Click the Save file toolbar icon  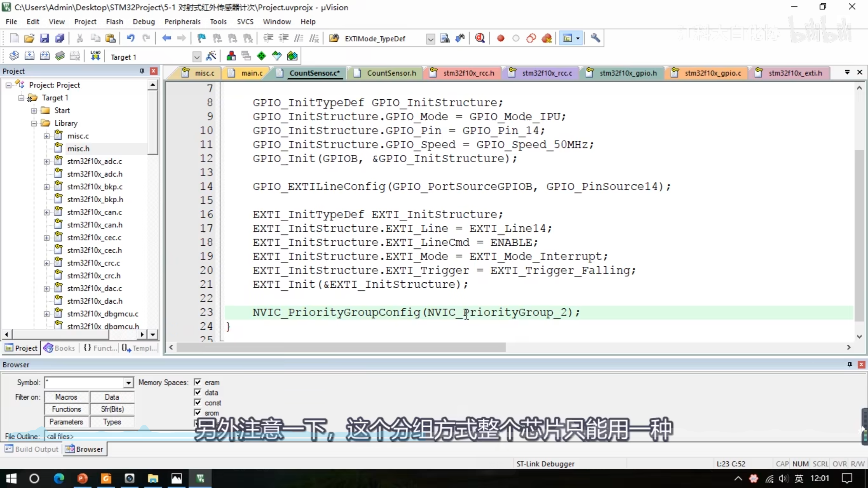44,38
